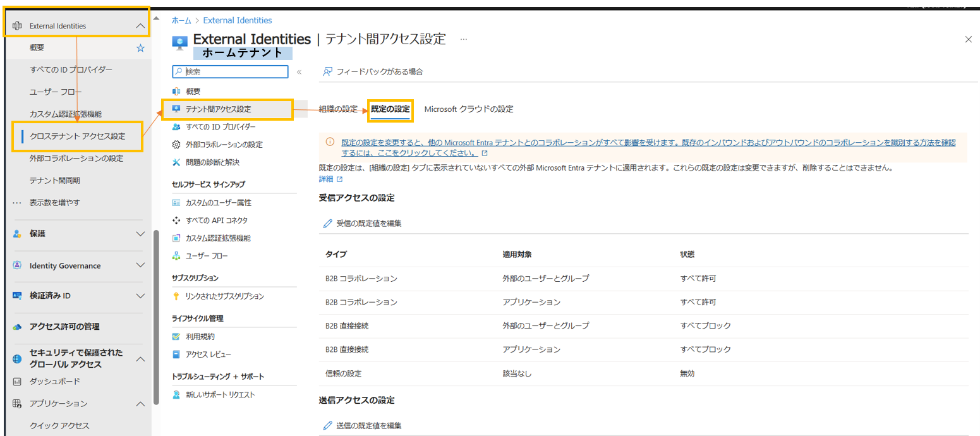Click the アクセス許可の管理 cloud icon
980x436 pixels.
17,327
